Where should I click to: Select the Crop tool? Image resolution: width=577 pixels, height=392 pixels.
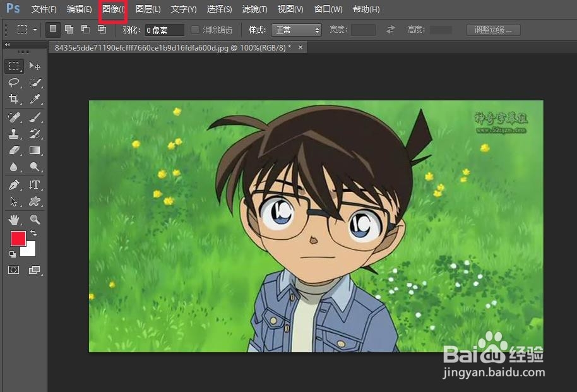pyautogui.click(x=14, y=98)
